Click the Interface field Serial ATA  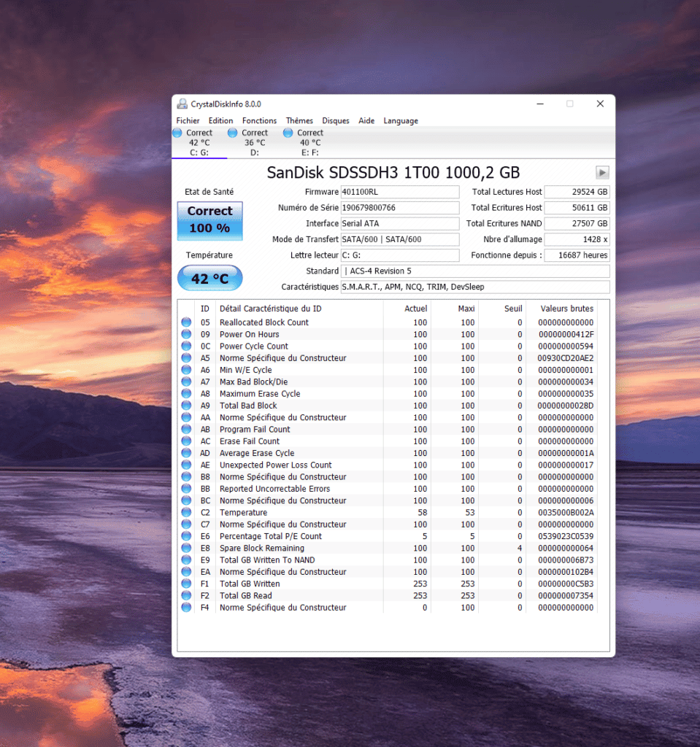point(399,223)
